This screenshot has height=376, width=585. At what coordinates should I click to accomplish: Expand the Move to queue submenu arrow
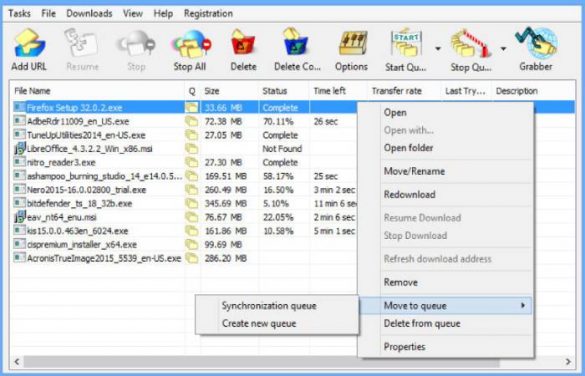coord(523,306)
